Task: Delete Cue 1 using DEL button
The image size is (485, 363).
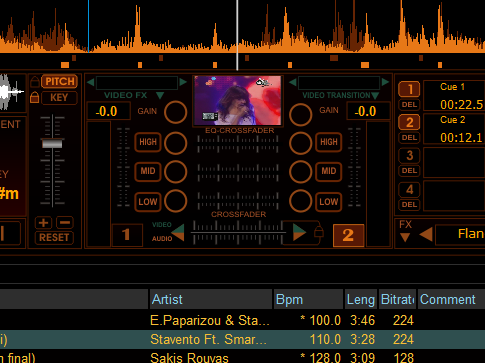Action: 409,105
